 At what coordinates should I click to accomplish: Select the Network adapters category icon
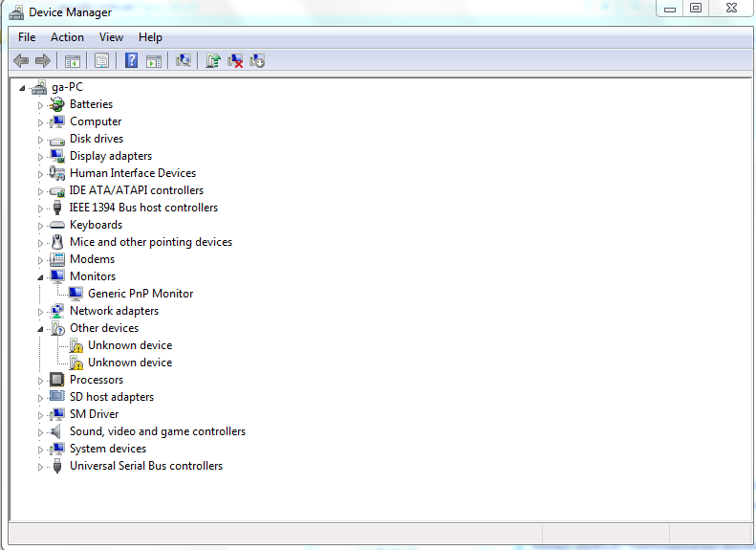[57, 311]
